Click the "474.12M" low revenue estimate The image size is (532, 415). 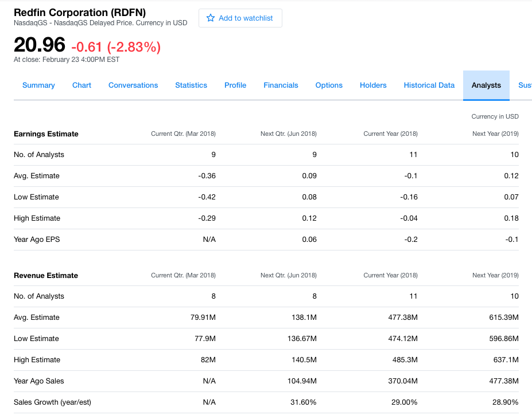click(x=403, y=338)
